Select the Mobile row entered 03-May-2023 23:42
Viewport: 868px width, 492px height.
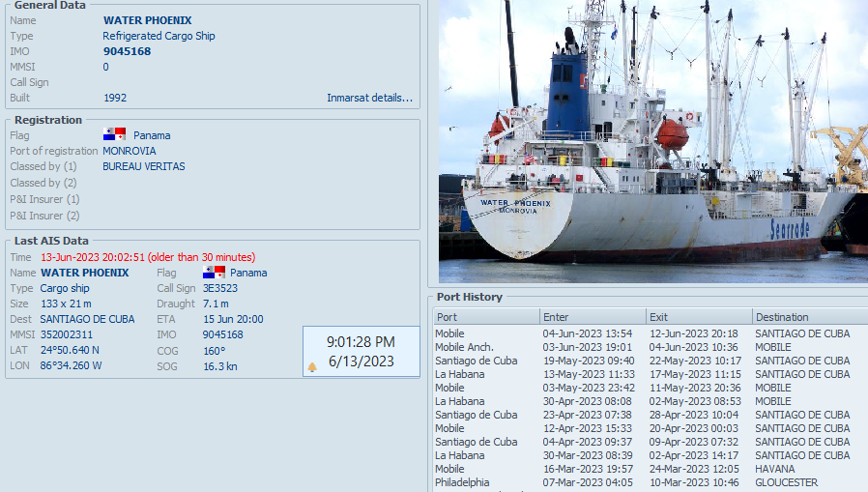[651, 388]
